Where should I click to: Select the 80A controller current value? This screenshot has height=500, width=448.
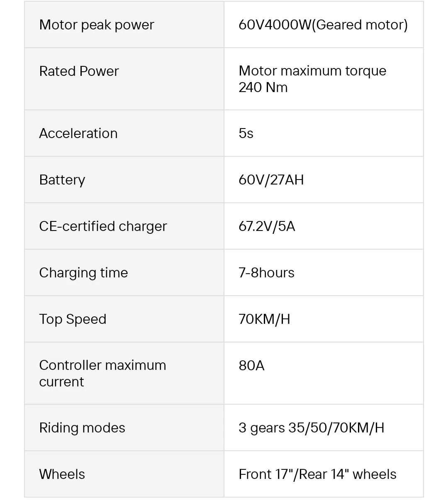[251, 366]
